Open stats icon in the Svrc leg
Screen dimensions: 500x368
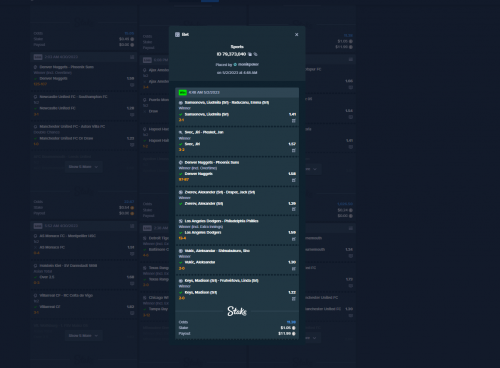tap(294, 150)
